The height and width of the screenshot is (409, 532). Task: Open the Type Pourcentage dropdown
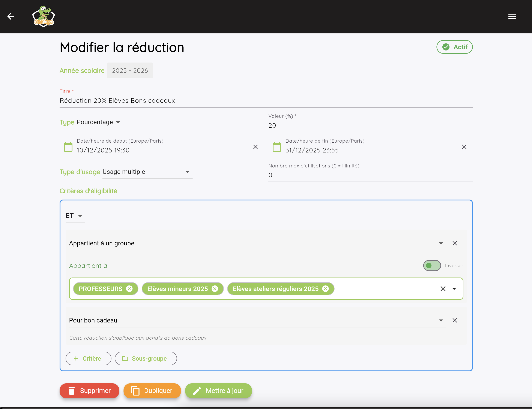click(x=98, y=122)
